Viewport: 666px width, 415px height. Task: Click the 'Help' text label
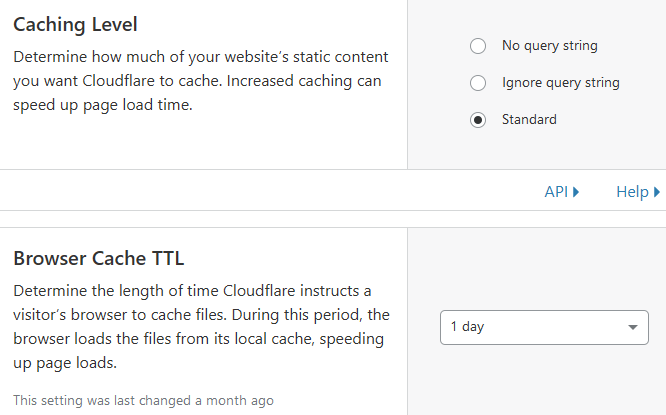coord(632,192)
